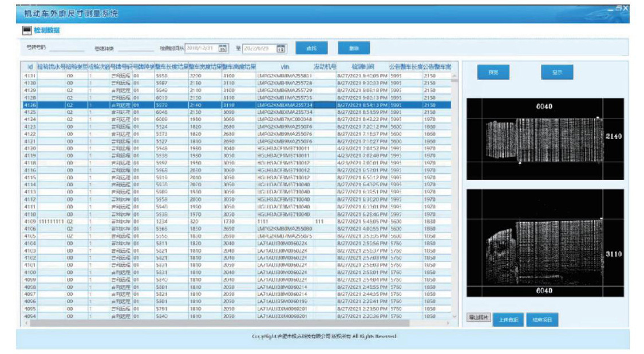The image size is (644, 354).
Task: Open the end date calendar picker icon
Action: coord(281,49)
